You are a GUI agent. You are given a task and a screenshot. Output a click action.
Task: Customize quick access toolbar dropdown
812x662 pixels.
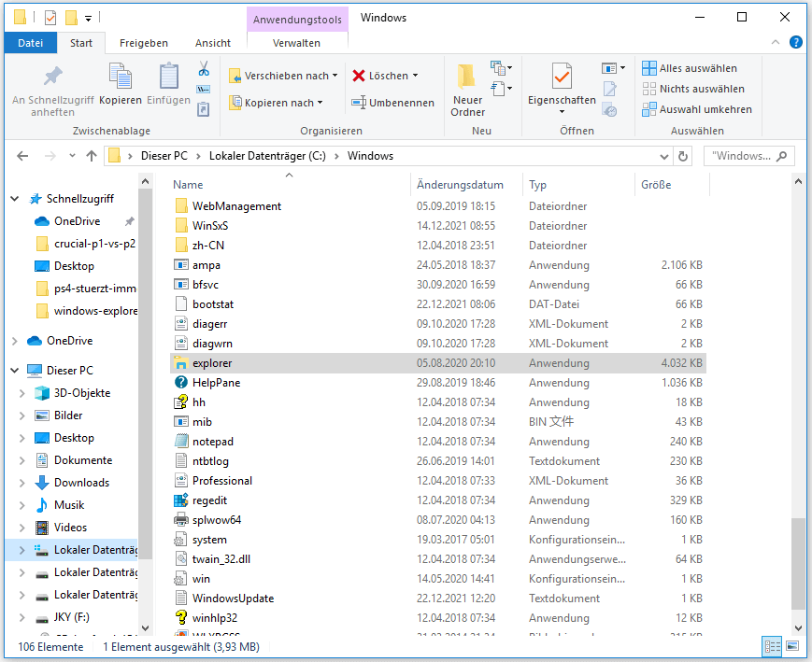88,19
